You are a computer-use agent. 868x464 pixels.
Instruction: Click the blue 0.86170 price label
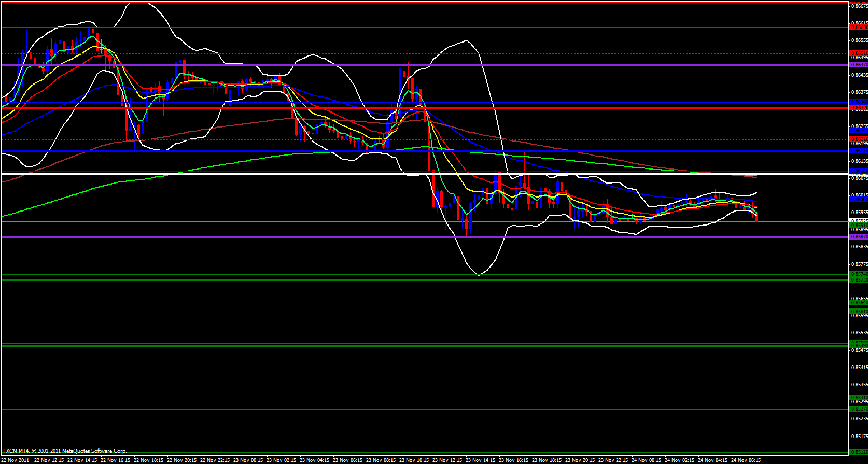[858, 151]
